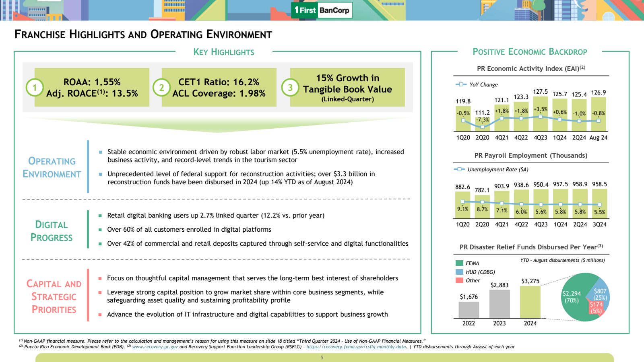The image size is (644, 362).
Task: Click the PR Disaster Relief Funds Disbursed title
Action: pos(531,247)
